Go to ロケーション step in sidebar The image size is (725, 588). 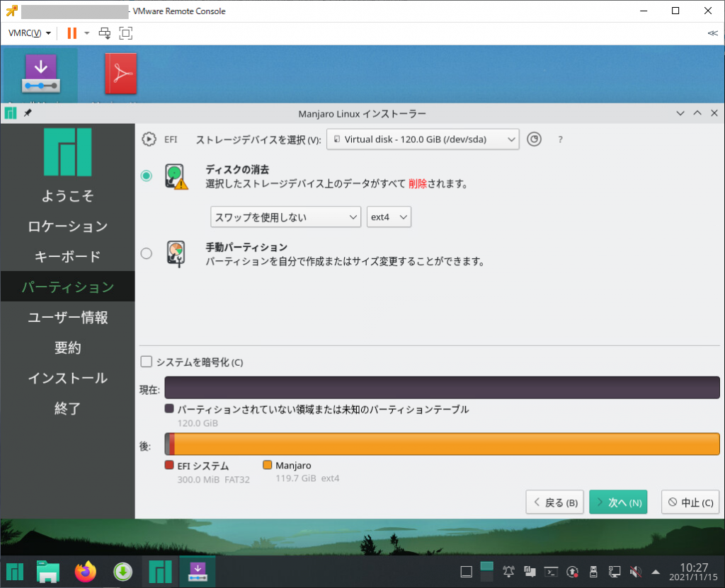[x=67, y=226]
